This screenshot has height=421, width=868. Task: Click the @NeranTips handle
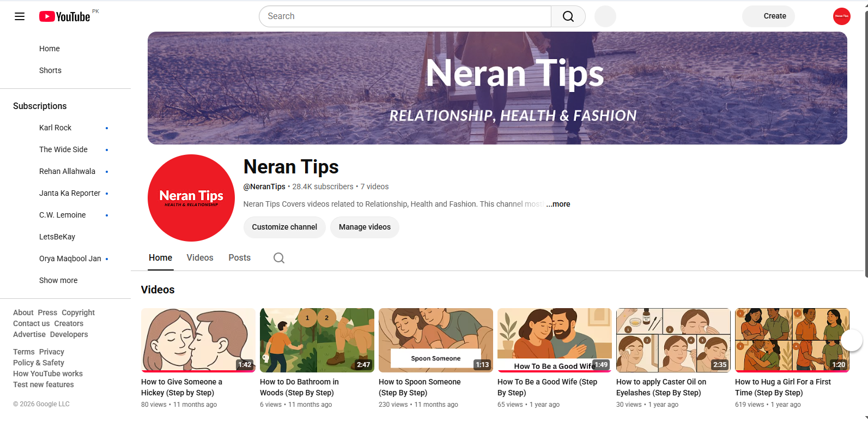click(x=264, y=187)
